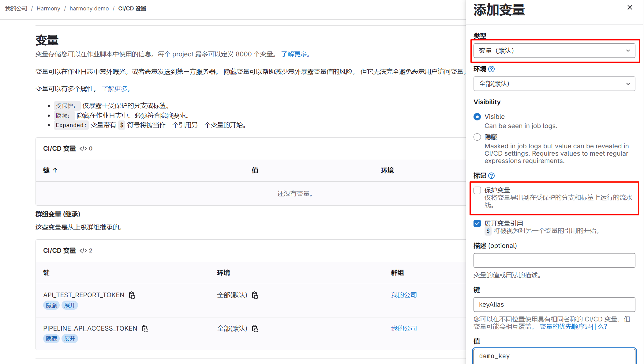Viewport: 644px width, 364px height.
Task: Copy the PIPELINE_API_ACCESS_TOKEN key name
Action: pyautogui.click(x=145, y=328)
